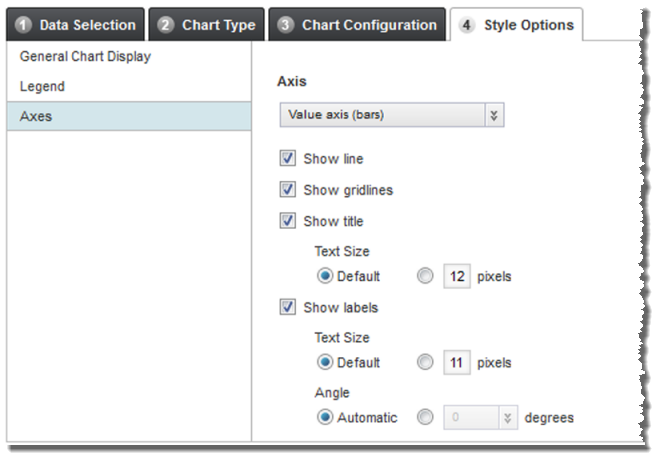Choose custom pixel size for label text
Image resolution: width=660 pixels, height=460 pixels.
(x=426, y=362)
